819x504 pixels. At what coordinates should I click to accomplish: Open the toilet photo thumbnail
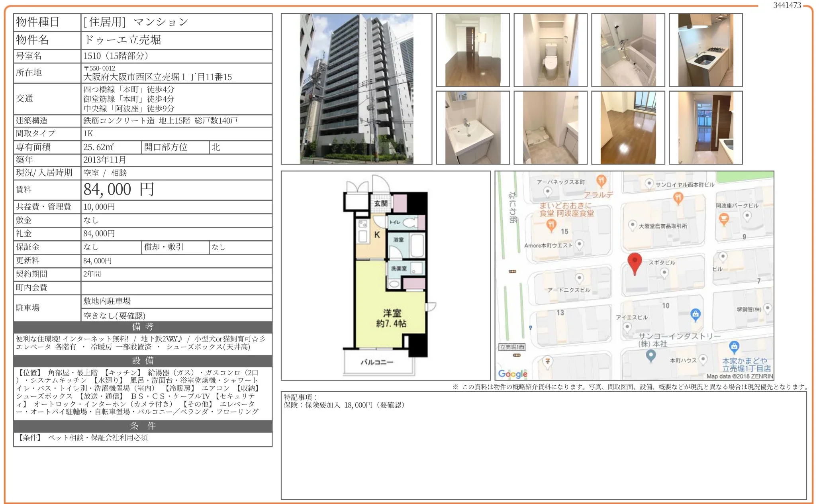coord(550,50)
